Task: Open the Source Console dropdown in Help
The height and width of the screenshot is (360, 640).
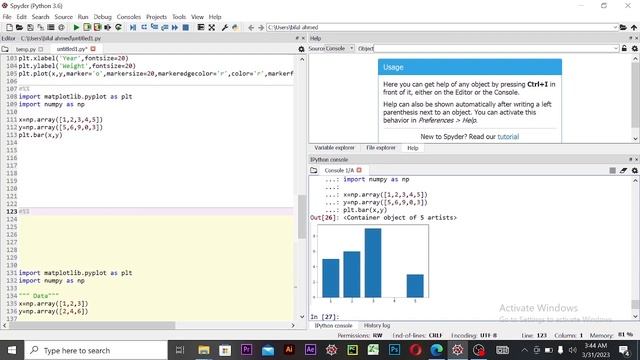Action: click(x=340, y=48)
